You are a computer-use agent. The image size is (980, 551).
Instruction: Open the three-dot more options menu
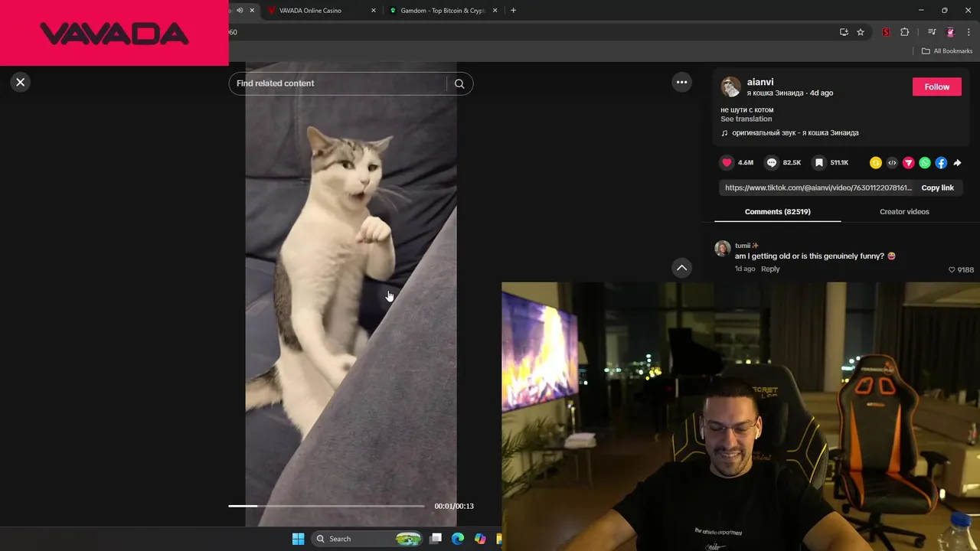coord(681,82)
